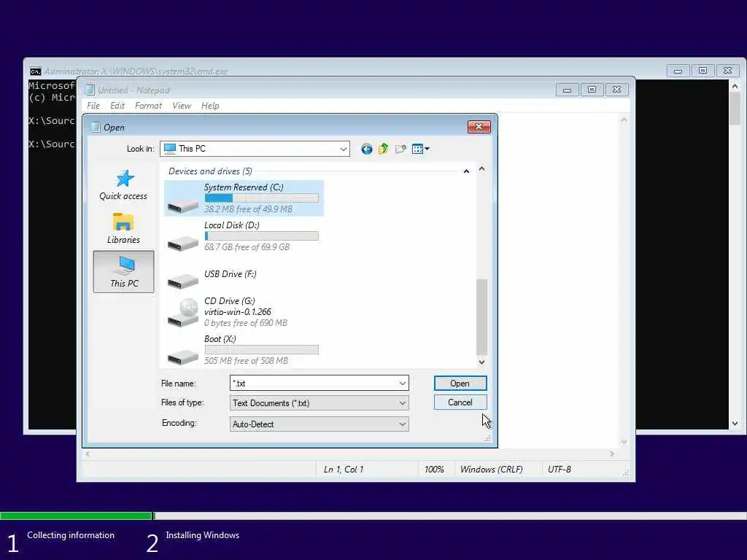Close the Open dialog

pos(479,127)
